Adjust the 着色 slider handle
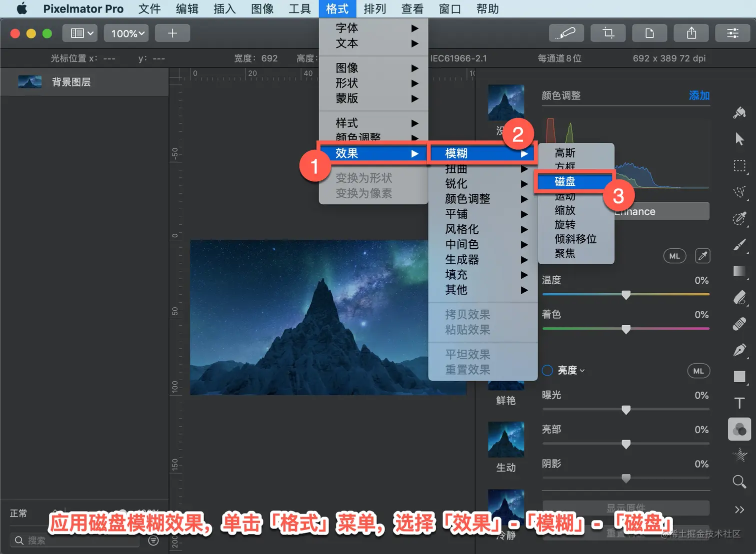The width and height of the screenshot is (756, 554). pos(626,329)
